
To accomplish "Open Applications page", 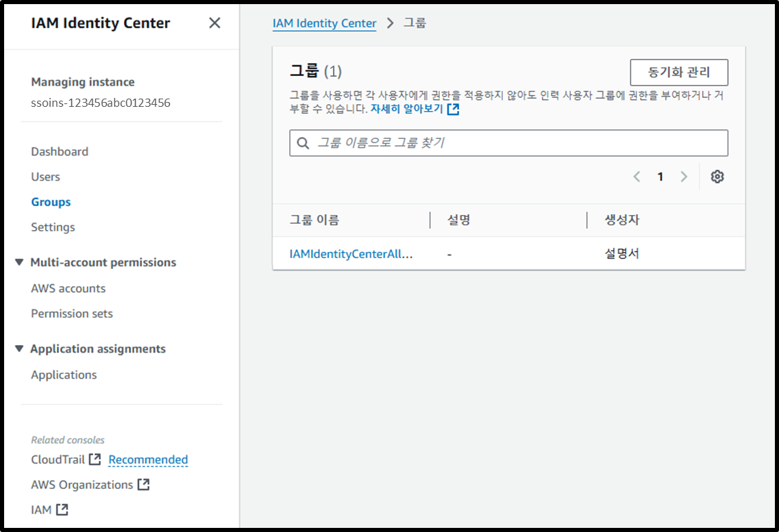I will pyautogui.click(x=64, y=375).
